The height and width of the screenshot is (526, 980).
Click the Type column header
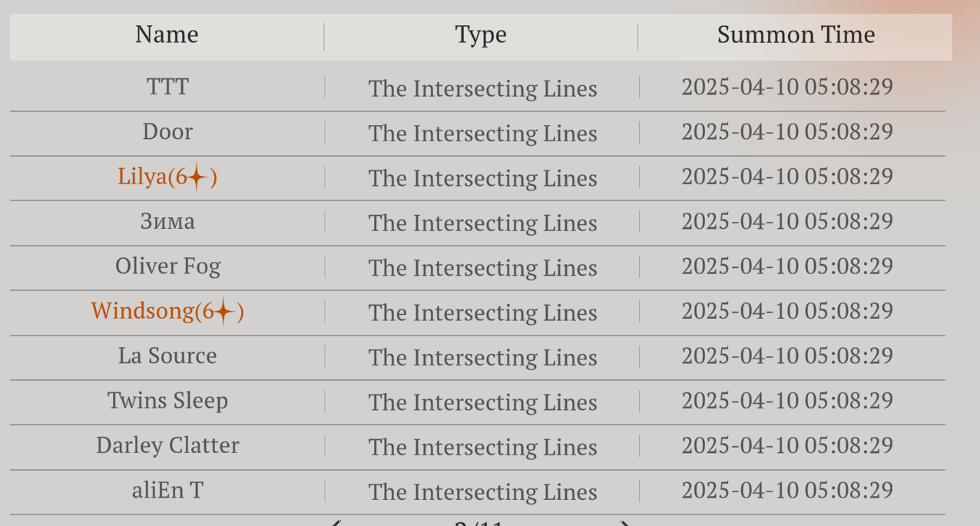pos(481,35)
